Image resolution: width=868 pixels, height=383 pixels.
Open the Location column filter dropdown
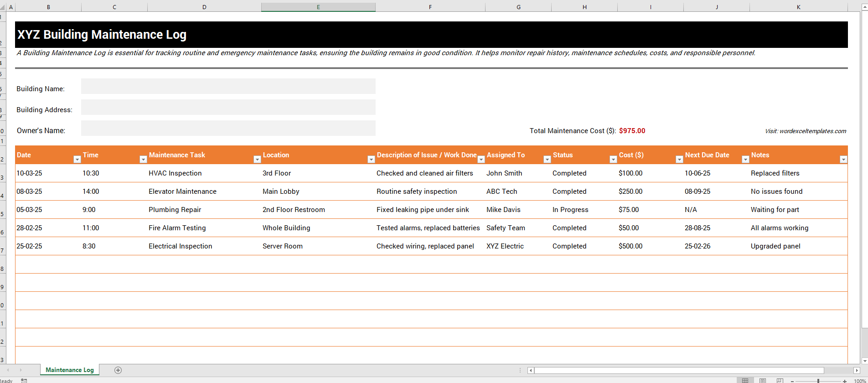click(x=371, y=159)
